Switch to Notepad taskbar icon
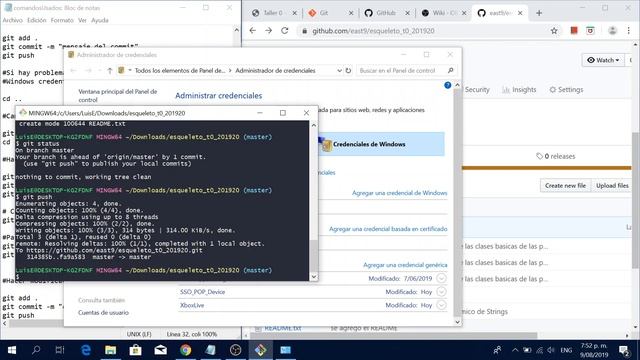The image size is (640, 360). pyautogui.click(x=211, y=350)
